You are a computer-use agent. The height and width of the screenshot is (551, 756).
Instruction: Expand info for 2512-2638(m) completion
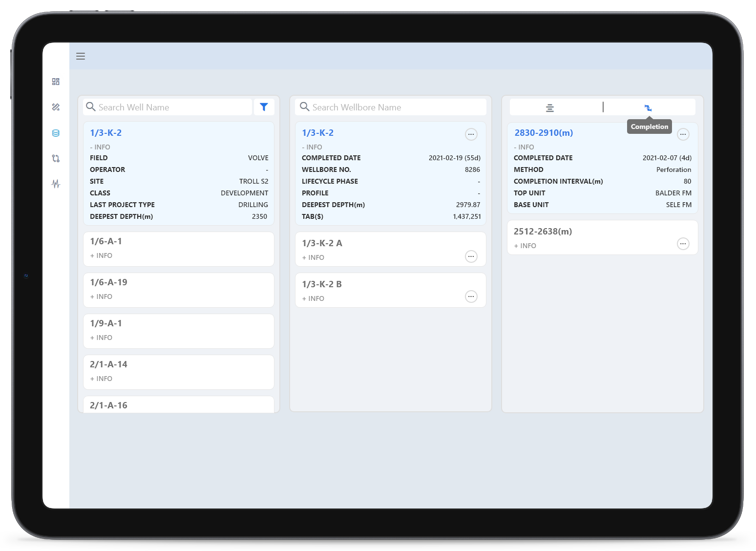click(525, 246)
